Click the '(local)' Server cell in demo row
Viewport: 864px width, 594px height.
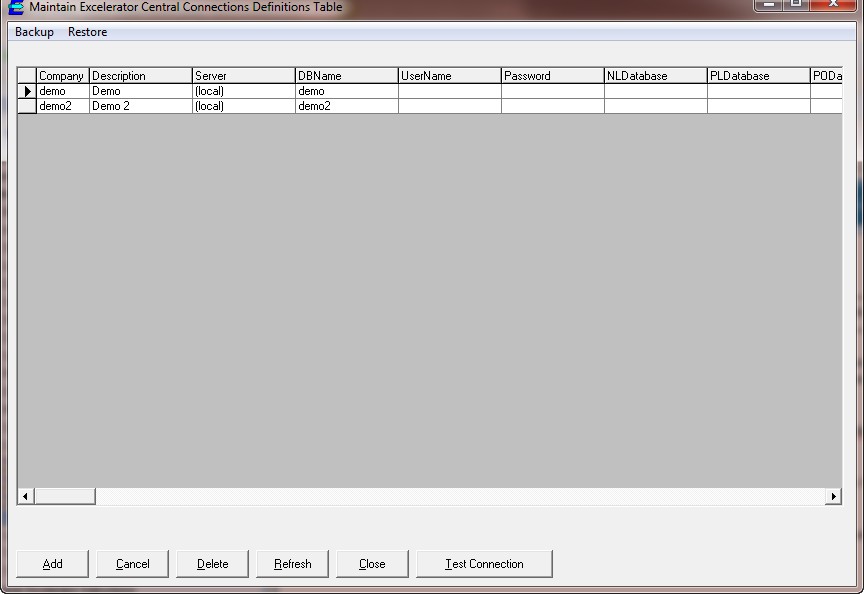(244, 91)
